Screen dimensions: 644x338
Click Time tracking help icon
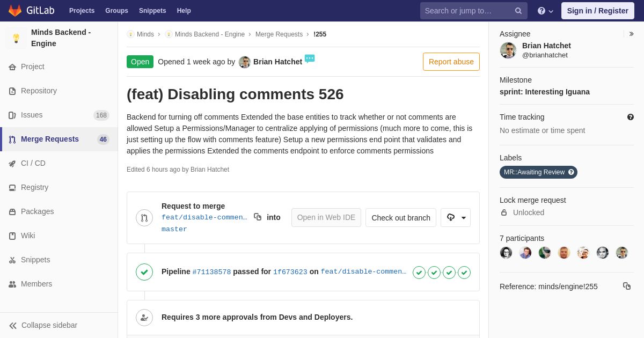coord(631,117)
